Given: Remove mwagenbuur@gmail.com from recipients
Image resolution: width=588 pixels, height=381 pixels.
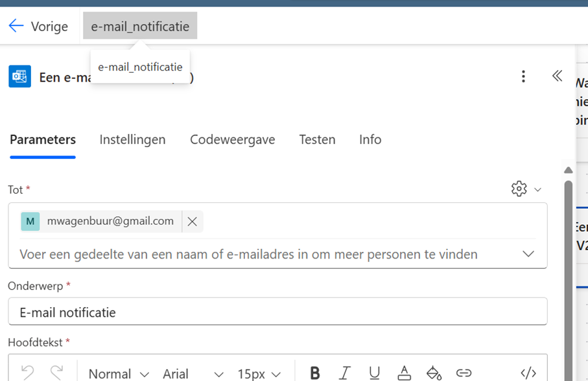Looking at the screenshot, I should coord(192,221).
